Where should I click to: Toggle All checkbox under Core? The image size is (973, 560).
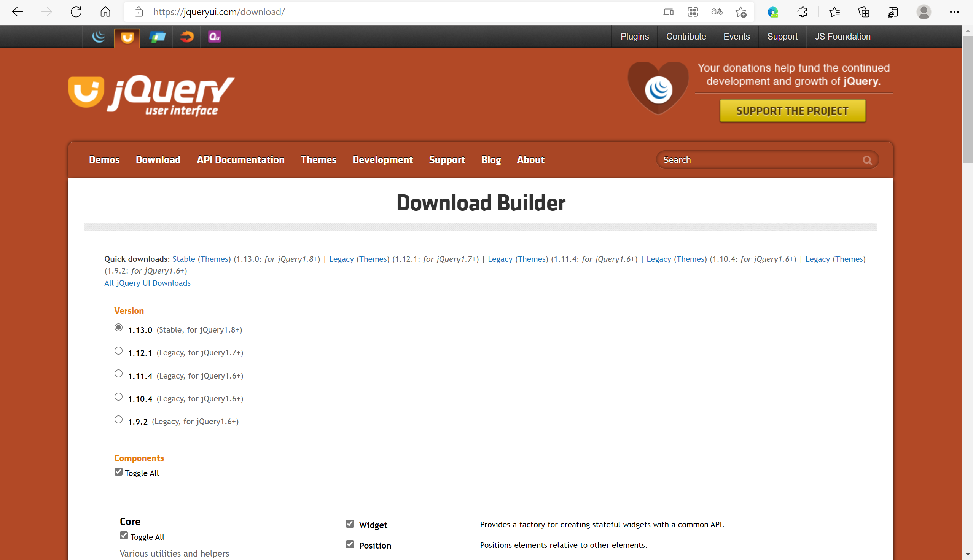(x=124, y=535)
